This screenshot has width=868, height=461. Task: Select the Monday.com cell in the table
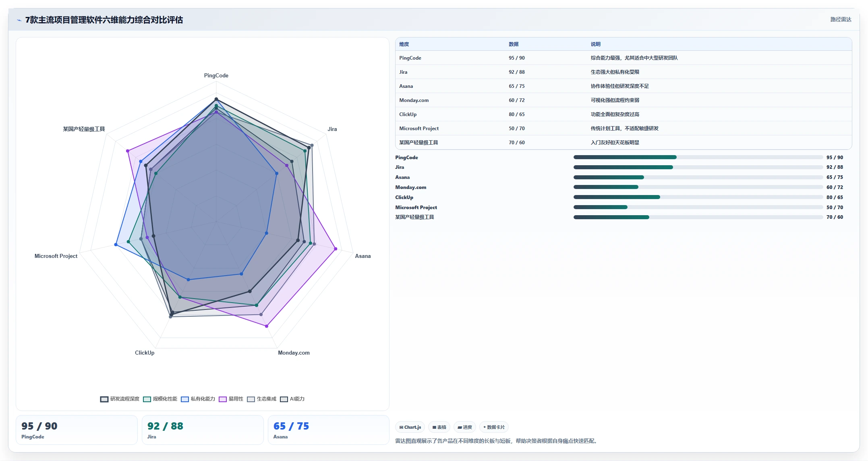pos(414,100)
